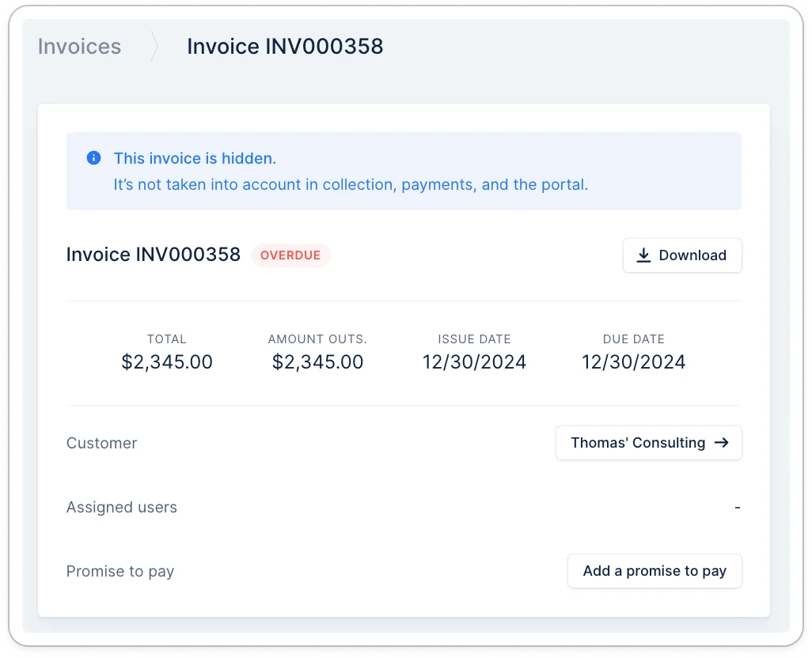Screen dimensions: 812x658
Task: Click the AMOUNT OUTS. value $2,345.00
Action: coord(317,361)
